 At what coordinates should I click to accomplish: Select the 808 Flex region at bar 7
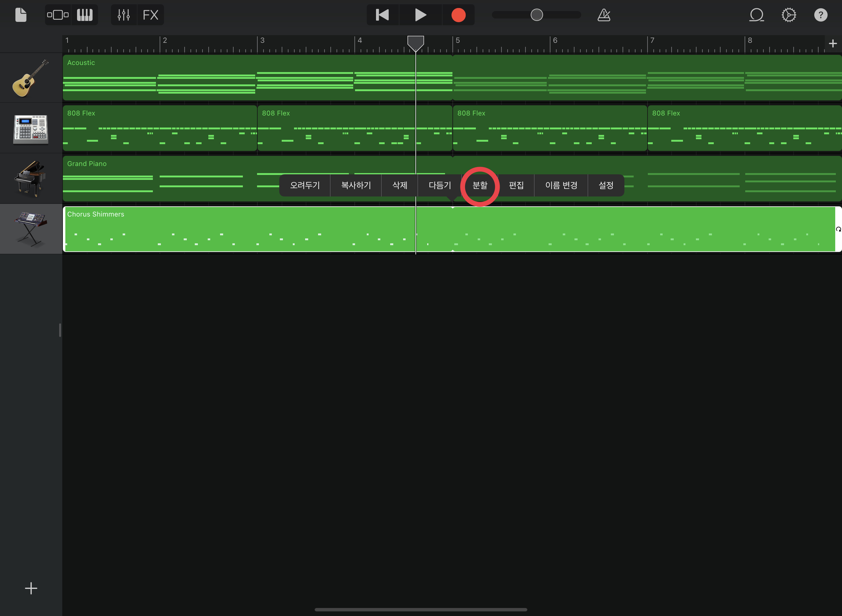(745, 128)
